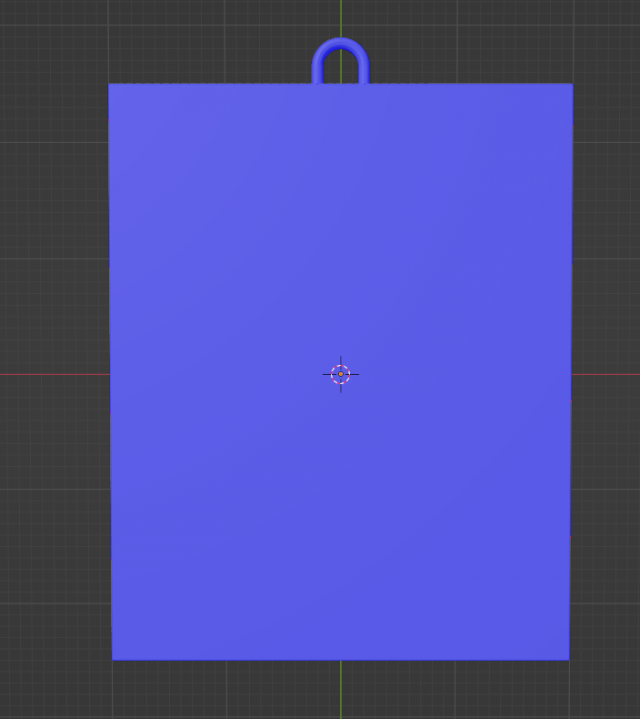Click the bottom-right corner of the blue plate

pos(567,657)
